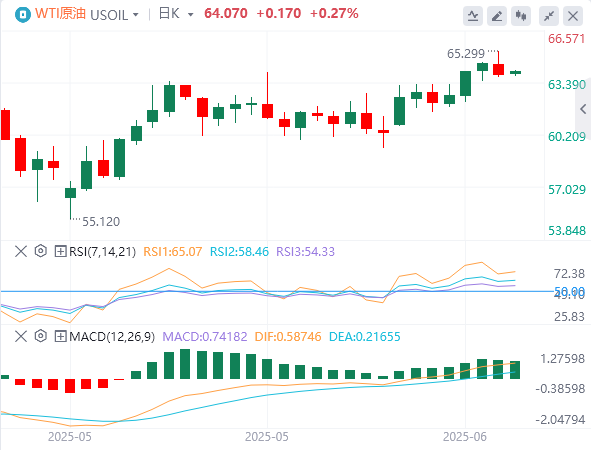Open MACD indicator settings gear
The width and height of the screenshot is (591, 450).
point(41,336)
